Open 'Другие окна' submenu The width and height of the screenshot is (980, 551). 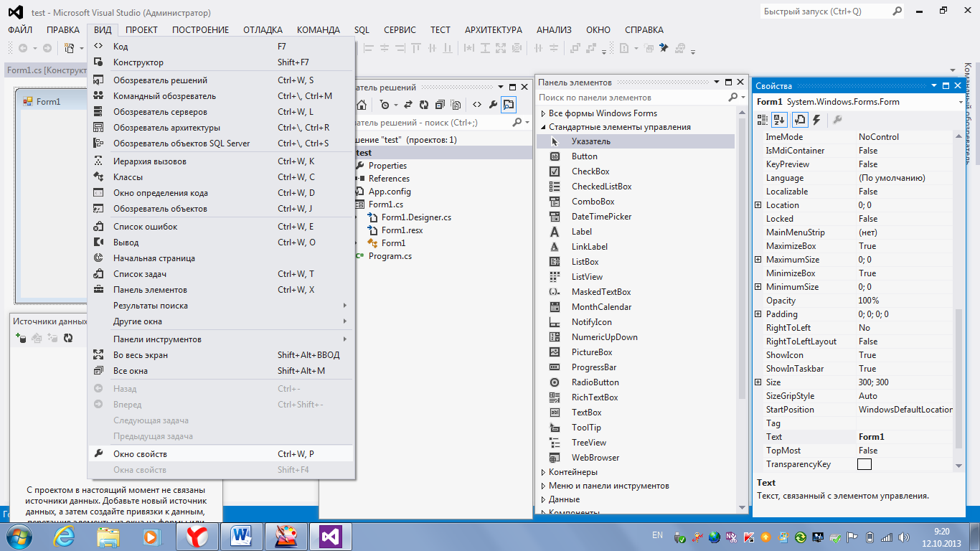(221, 321)
